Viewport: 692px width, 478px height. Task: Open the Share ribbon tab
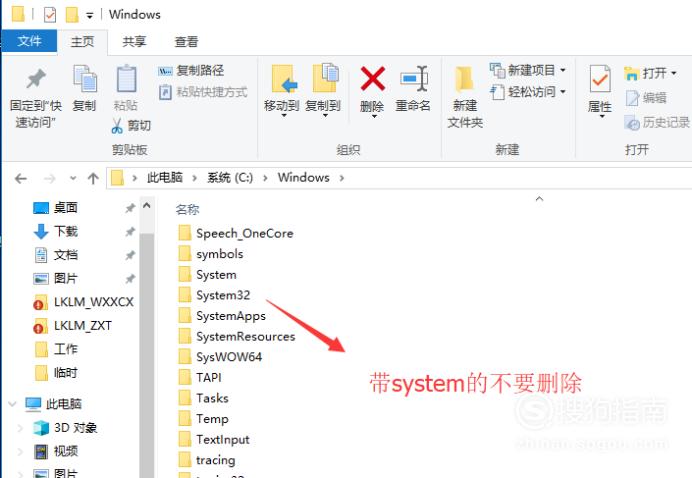(134, 42)
